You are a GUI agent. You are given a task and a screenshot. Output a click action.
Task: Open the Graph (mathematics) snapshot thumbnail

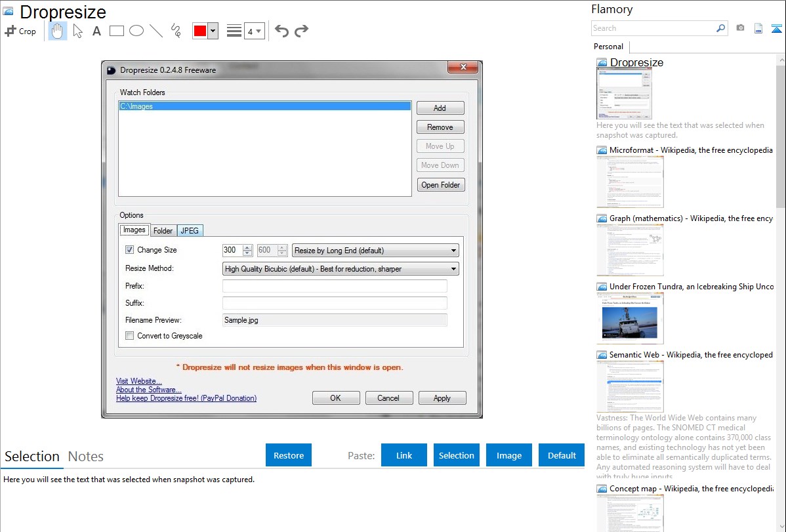pyautogui.click(x=630, y=250)
